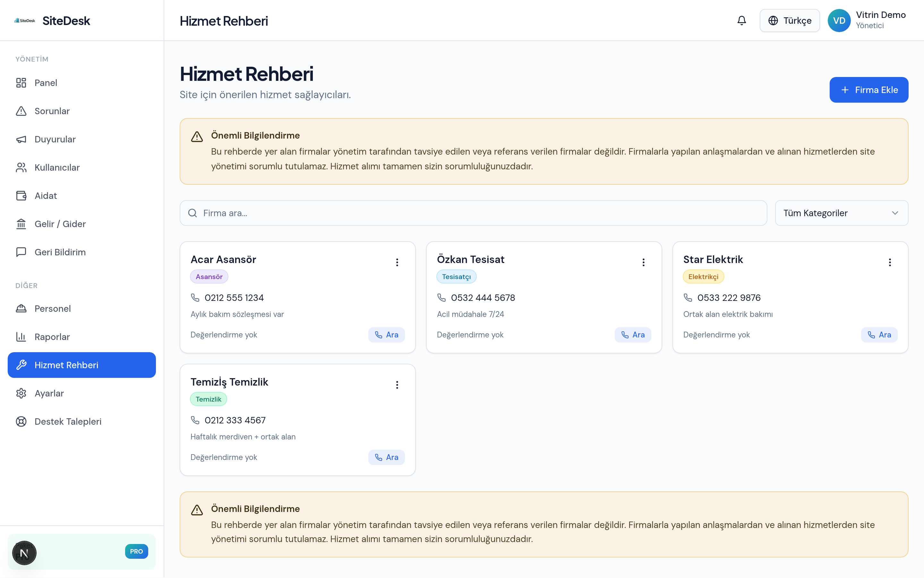
Task: Click the VD user avatar
Action: (x=839, y=21)
